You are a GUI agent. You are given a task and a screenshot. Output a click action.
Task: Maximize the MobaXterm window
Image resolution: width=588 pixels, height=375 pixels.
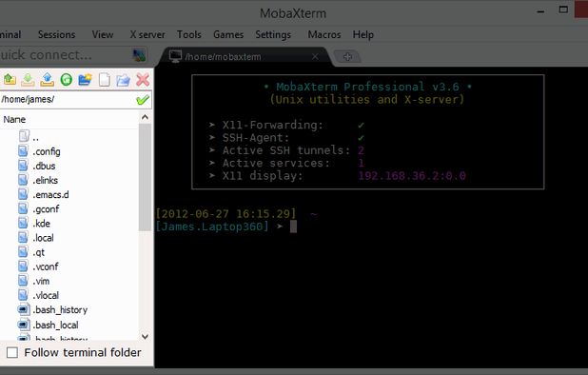pyautogui.click(x=563, y=10)
